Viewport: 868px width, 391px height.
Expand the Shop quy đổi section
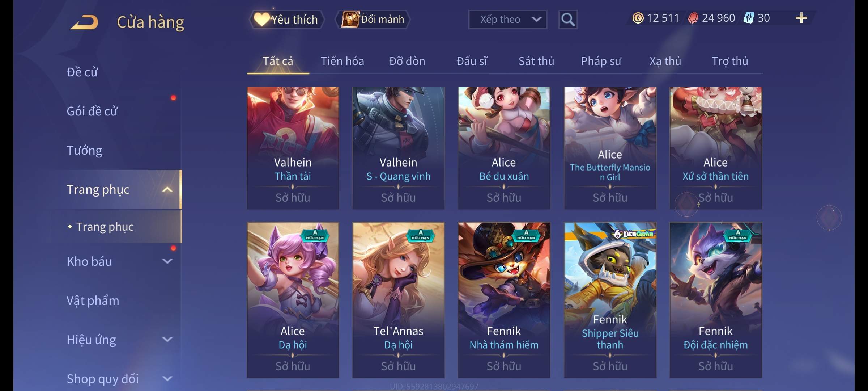click(x=167, y=378)
